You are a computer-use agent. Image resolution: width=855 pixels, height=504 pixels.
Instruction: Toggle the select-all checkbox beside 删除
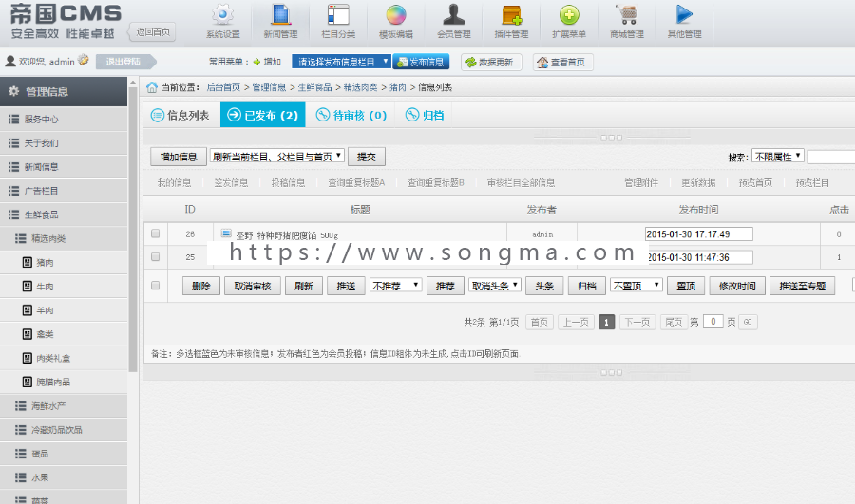point(156,286)
